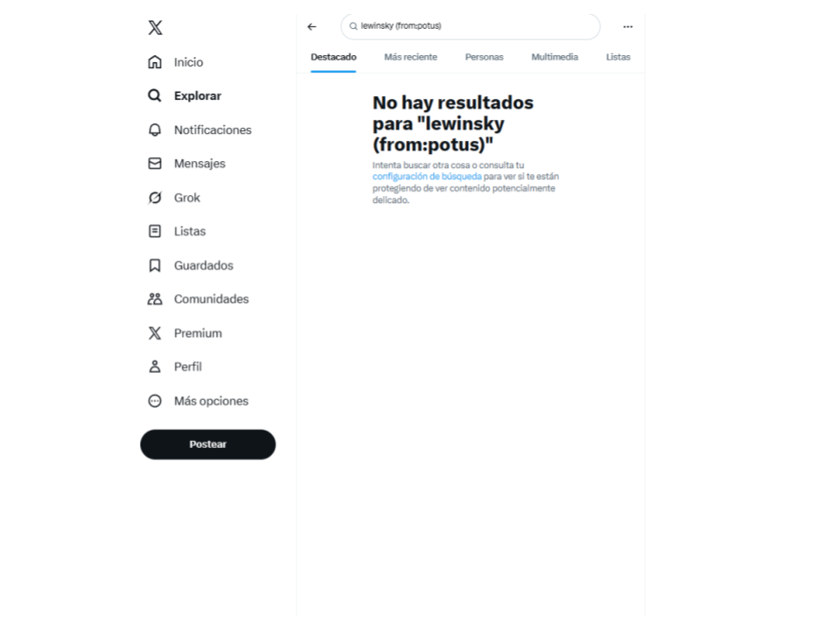Go to Inicio home icon

tap(155, 62)
